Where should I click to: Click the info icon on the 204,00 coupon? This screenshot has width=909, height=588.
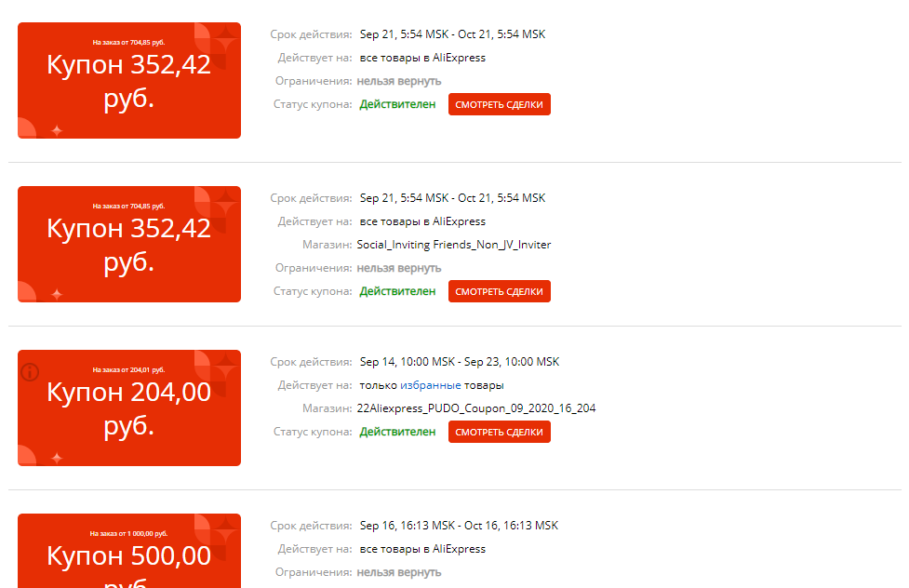[x=30, y=372]
